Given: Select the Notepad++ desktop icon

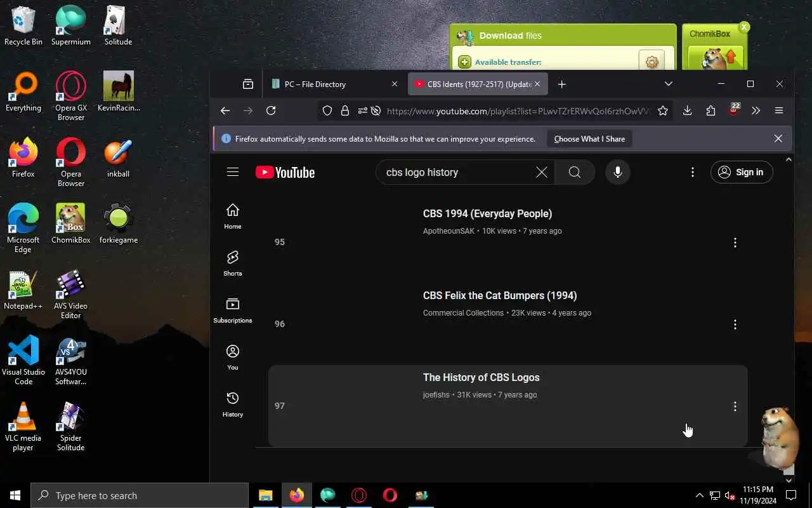Looking at the screenshot, I should point(23,290).
